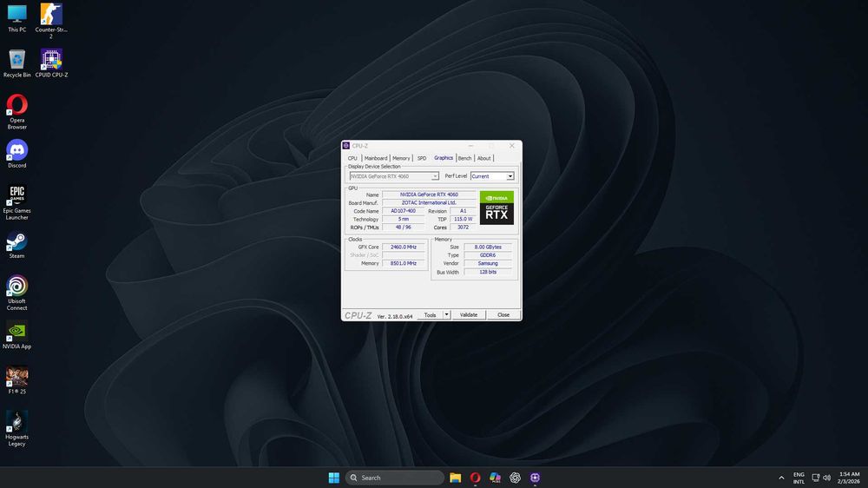Click the memory vendor value "Samsung"
The image size is (868, 488).
click(488, 264)
